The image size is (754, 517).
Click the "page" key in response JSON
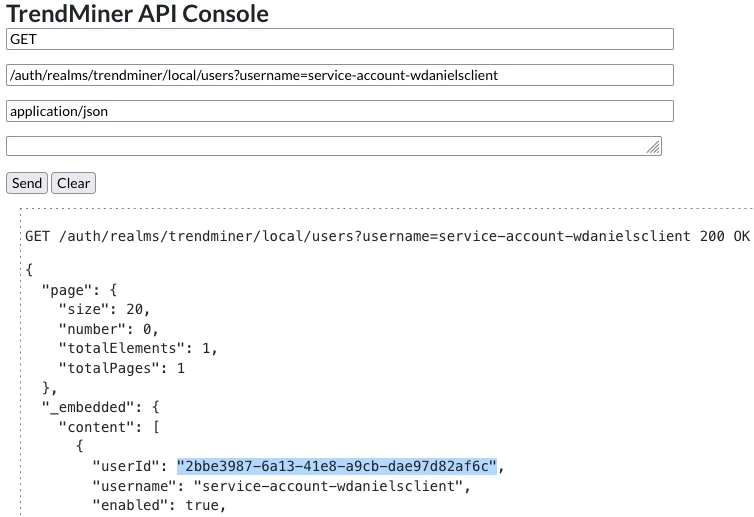click(x=65, y=290)
